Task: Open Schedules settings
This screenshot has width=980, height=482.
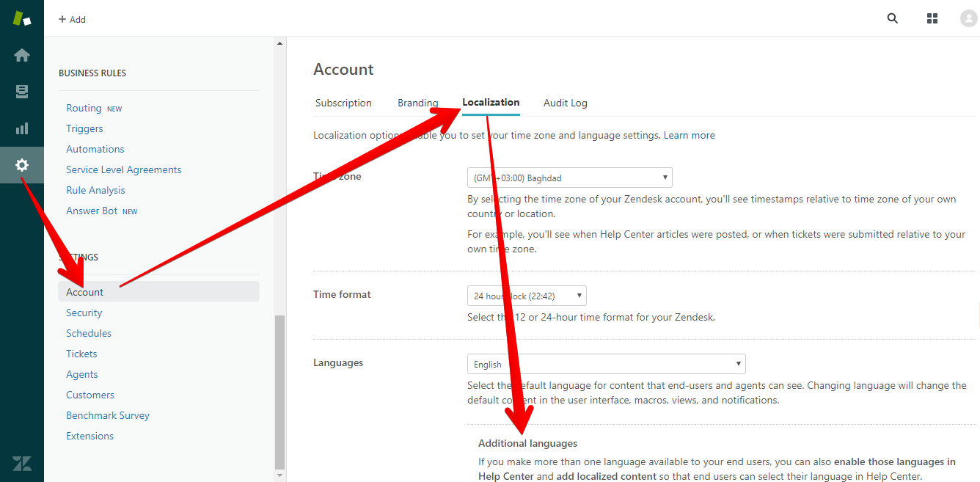Action: (89, 333)
